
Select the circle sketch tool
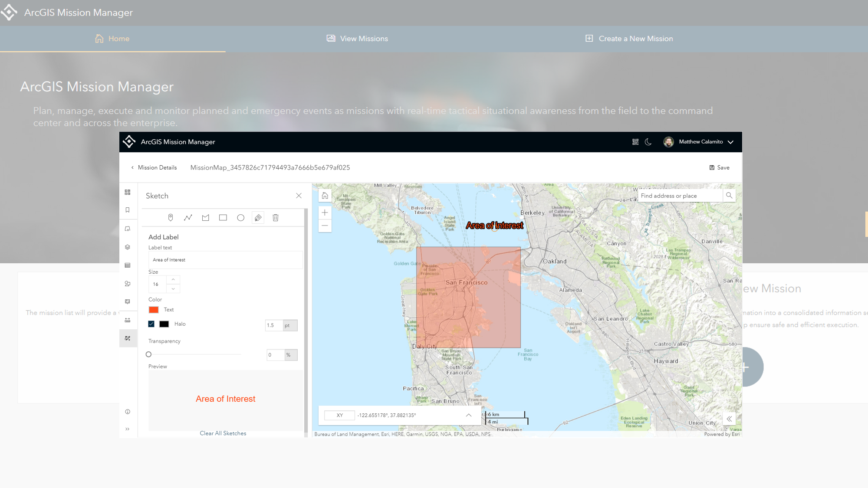tap(240, 217)
